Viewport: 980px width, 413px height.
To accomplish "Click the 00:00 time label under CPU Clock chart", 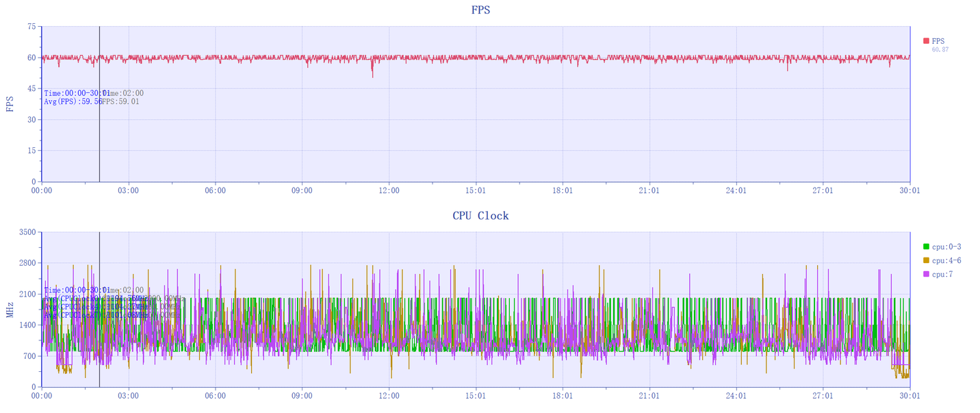I will [42, 396].
